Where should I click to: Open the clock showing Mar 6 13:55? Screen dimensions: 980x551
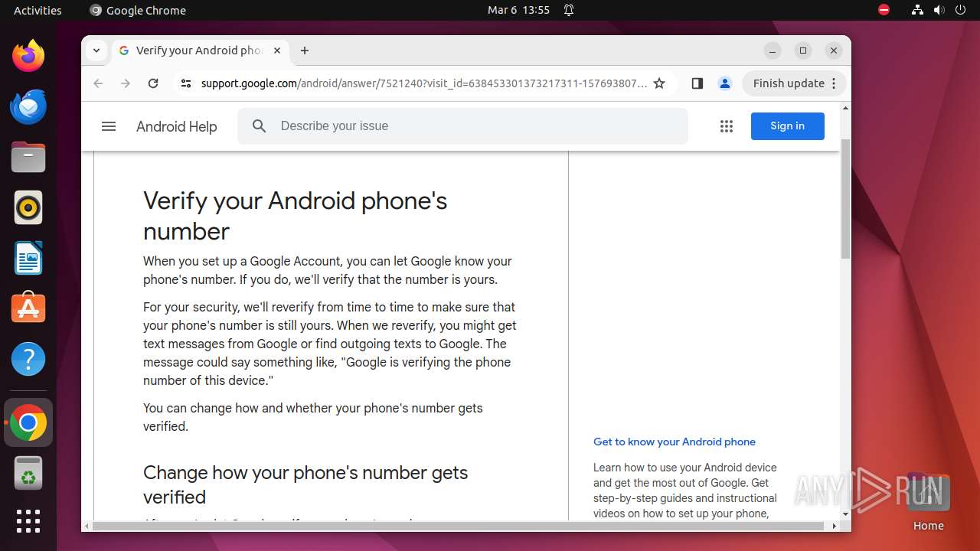click(518, 10)
